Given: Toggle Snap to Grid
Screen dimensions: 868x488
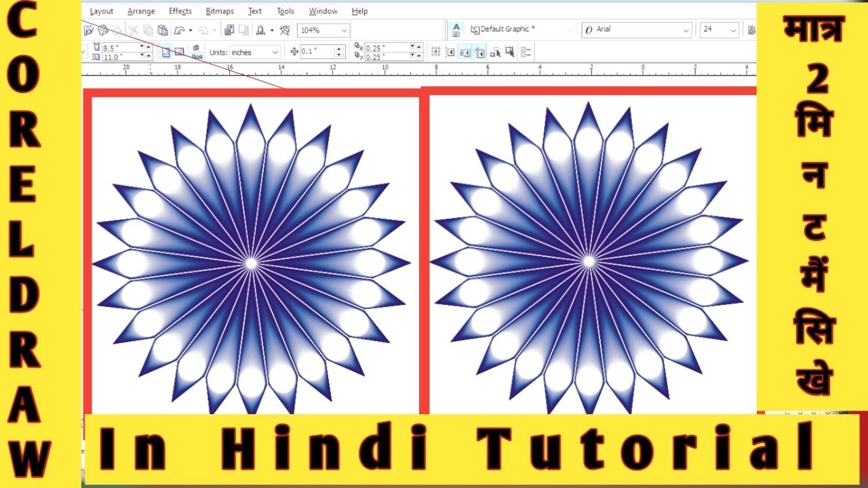Looking at the screenshot, I should 435,52.
